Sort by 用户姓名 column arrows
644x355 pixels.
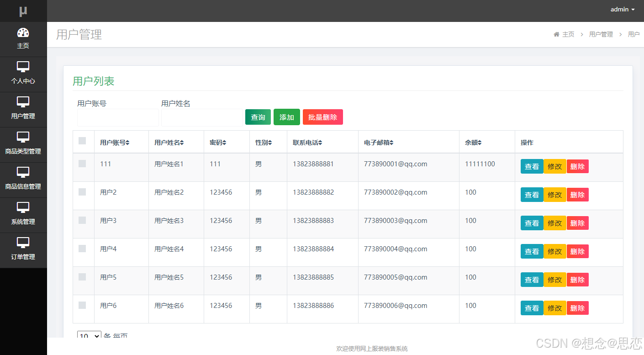(x=182, y=143)
